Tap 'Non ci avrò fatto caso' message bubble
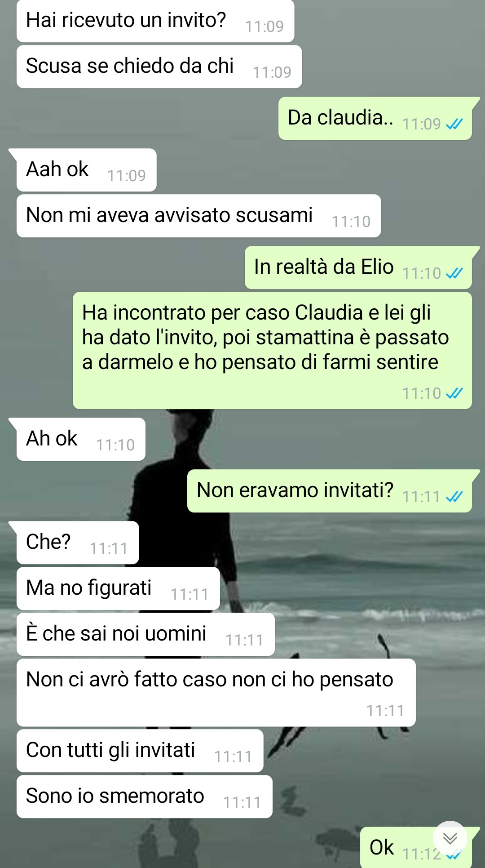485x868 pixels. click(x=216, y=693)
